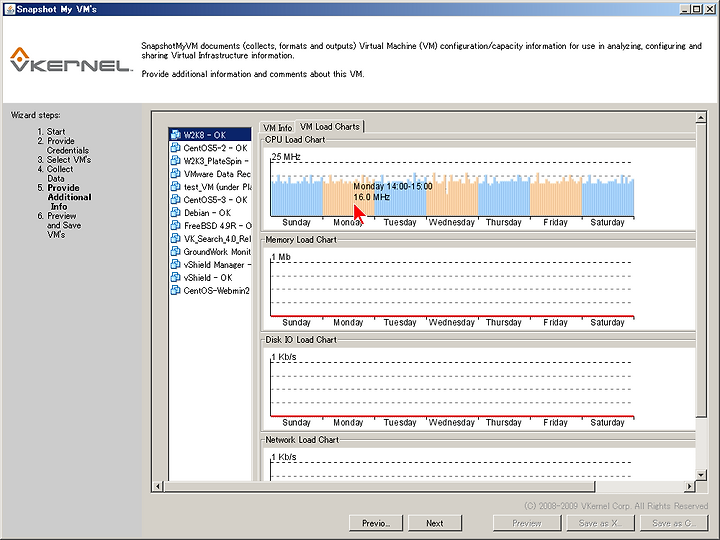Click the Sunday bars in CPU Load Chart

click(x=297, y=197)
